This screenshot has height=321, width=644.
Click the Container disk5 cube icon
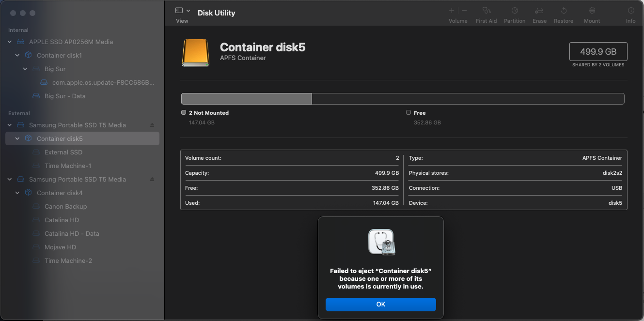pyautogui.click(x=28, y=138)
